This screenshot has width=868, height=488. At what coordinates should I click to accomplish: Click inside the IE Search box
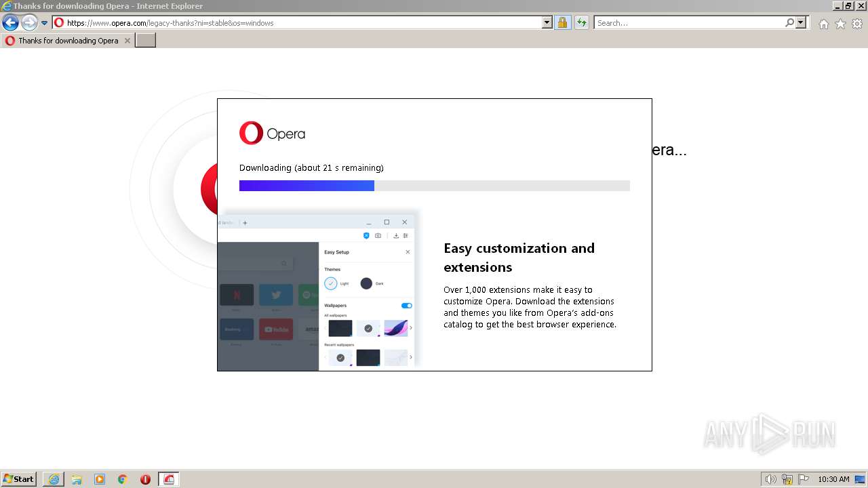689,22
